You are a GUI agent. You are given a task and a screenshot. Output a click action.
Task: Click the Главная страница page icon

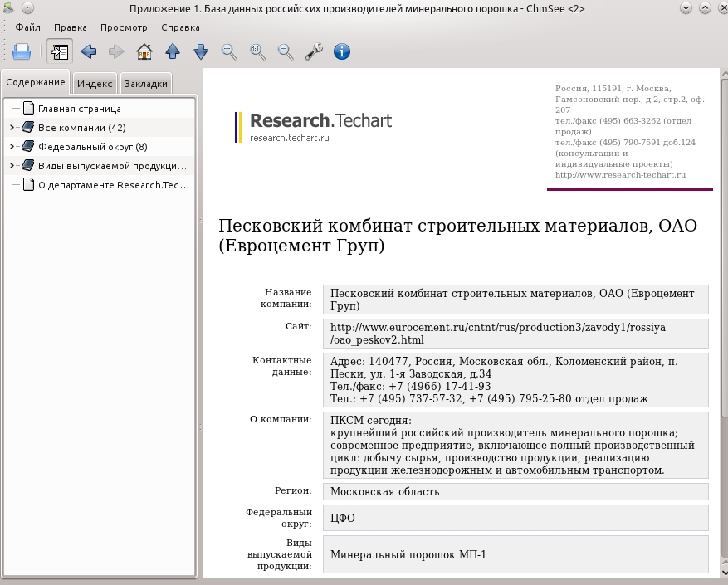pos(28,108)
